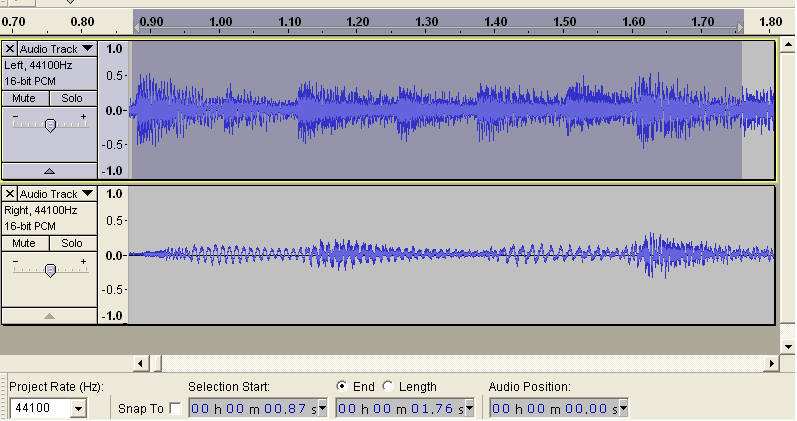
Task: Click the 1.80 mark on the timeline ruler
Action: point(771,22)
